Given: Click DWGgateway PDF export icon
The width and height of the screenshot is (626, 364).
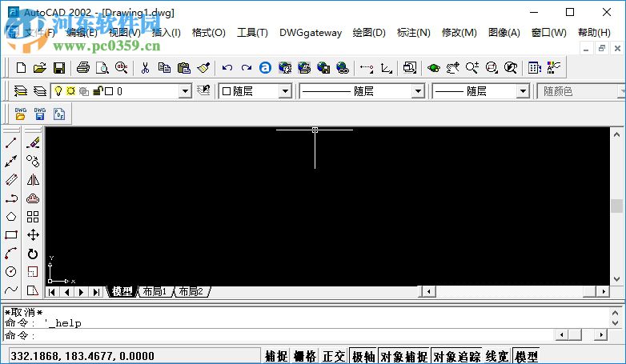Looking at the screenshot, I should 59,114.
